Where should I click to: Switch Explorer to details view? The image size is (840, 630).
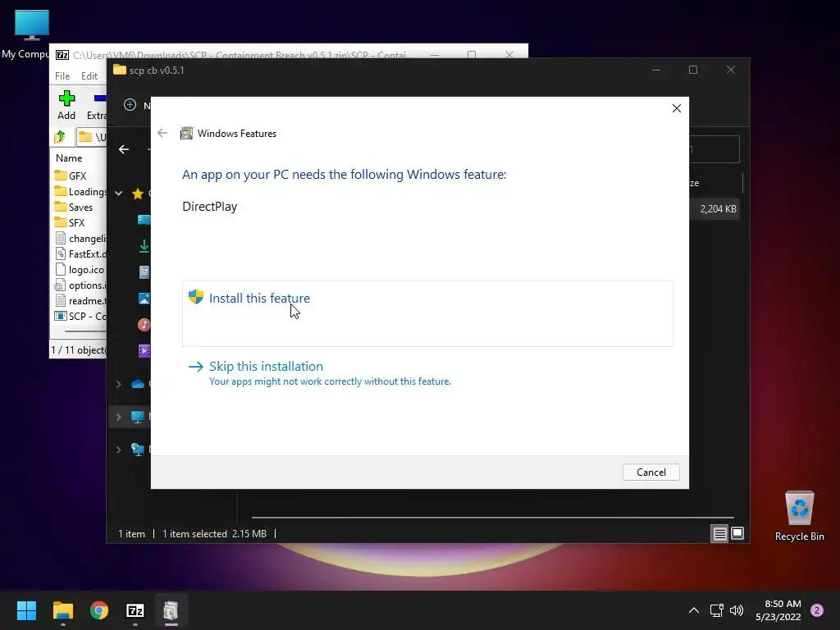pyautogui.click(x=719, y=533)
